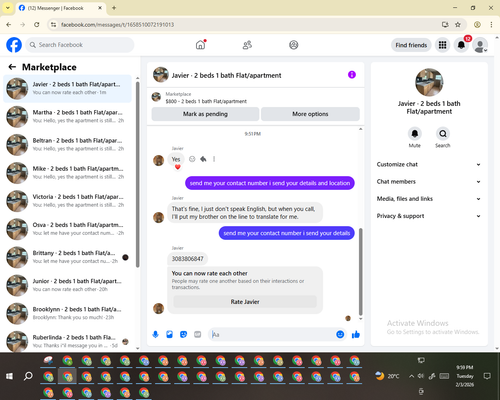Open the notifications bell with badge
500x400 pixels.
pos(461,45)
